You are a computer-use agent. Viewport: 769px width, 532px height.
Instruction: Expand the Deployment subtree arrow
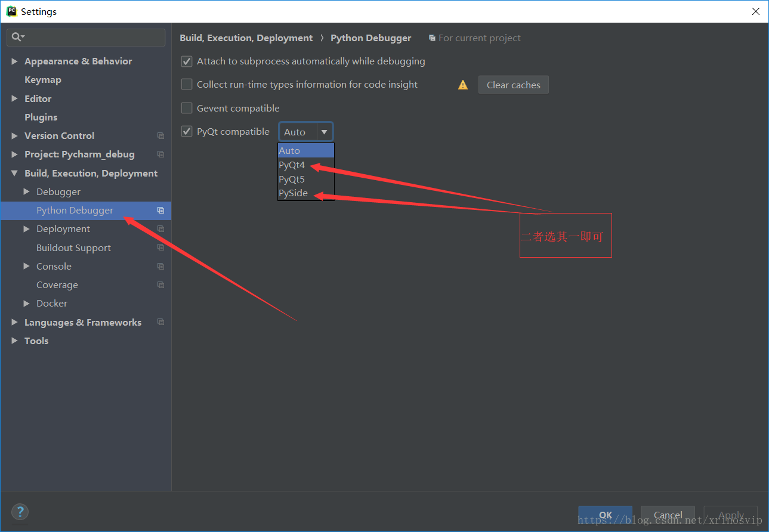[x=26, y=229]
